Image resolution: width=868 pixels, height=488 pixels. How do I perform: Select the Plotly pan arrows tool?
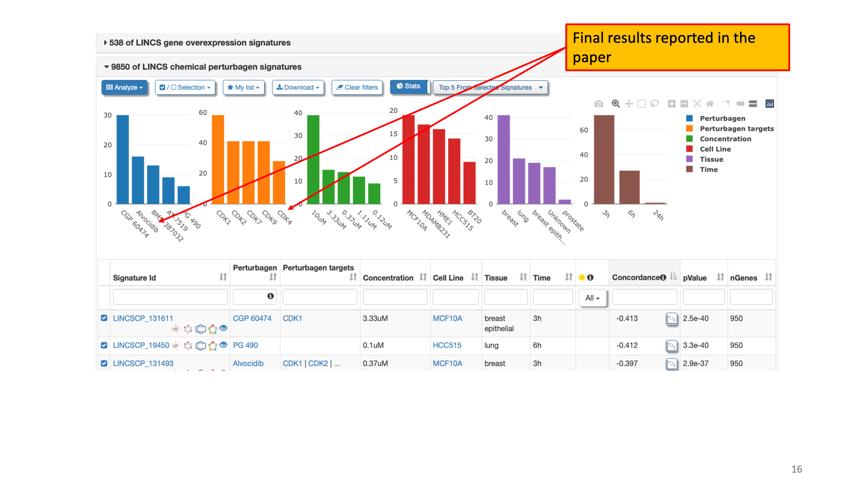pos(629,104)
